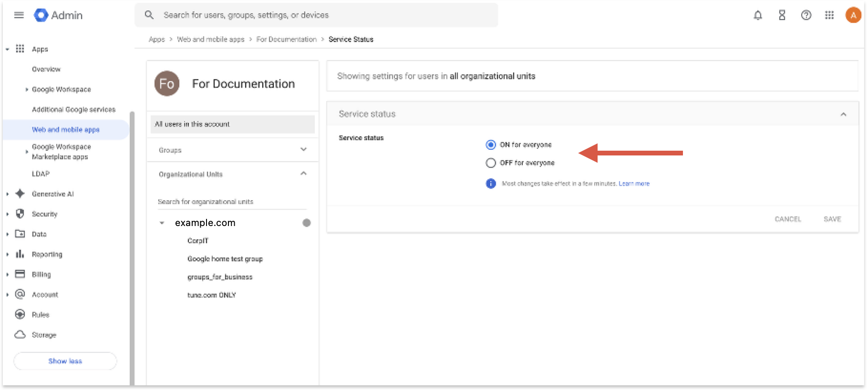This screenshot has width=868, height=391.
Task: Open the help question mark icon
Action: click(806, 15)
